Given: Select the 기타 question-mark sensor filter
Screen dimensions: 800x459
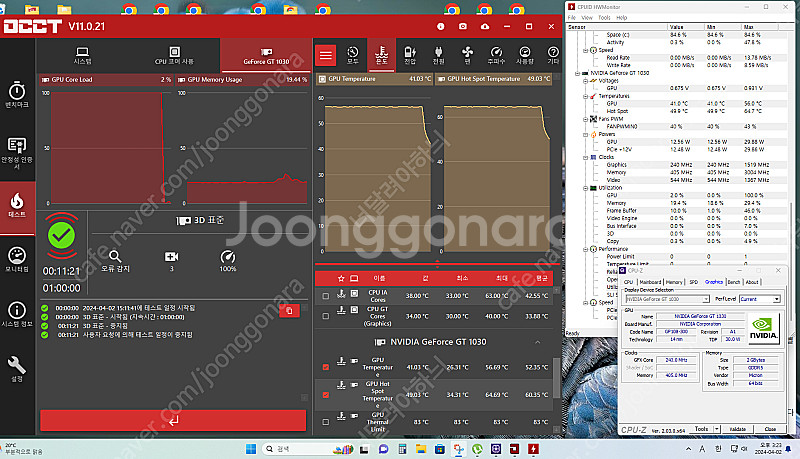Looking at the screenshot, I should pyautogui.click(x=553, y=55).
